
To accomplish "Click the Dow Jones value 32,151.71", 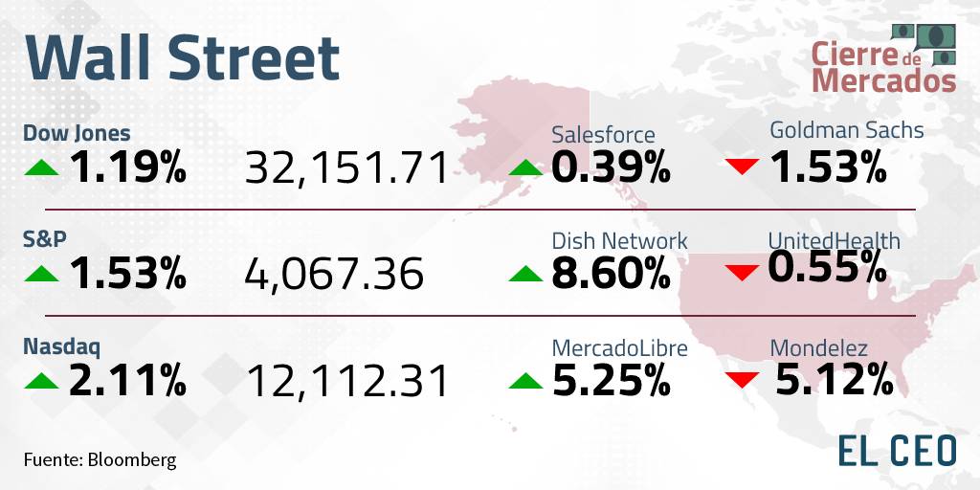I will pos(346,168).
